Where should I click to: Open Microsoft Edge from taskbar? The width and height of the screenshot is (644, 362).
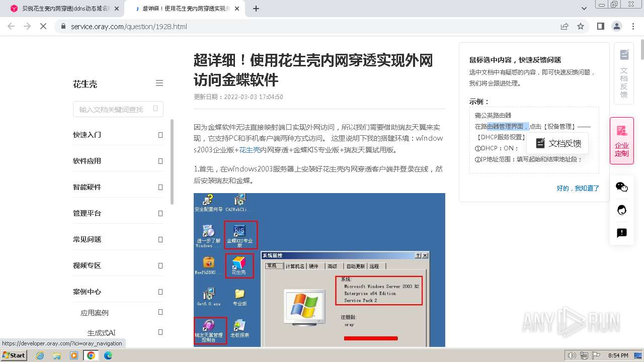[x=108, y=355]
